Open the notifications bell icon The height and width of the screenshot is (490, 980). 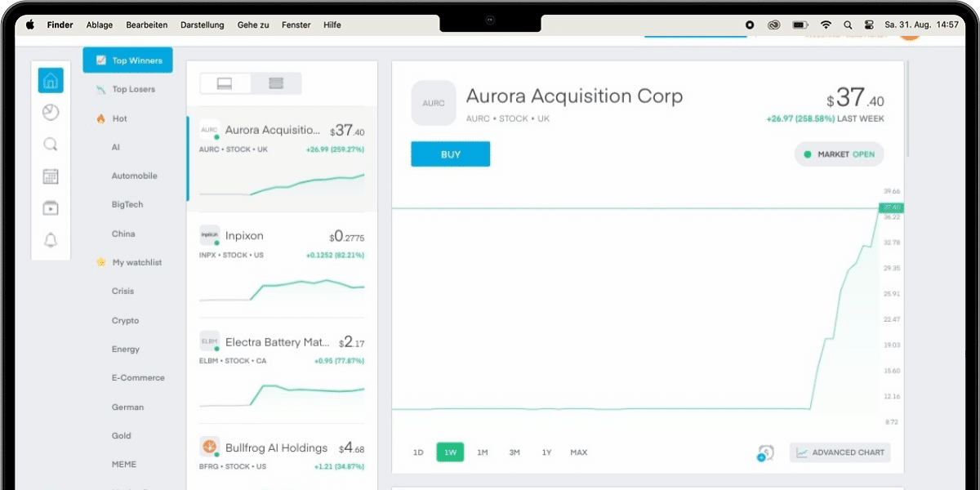pyautogui.click(x=51, y=240)
